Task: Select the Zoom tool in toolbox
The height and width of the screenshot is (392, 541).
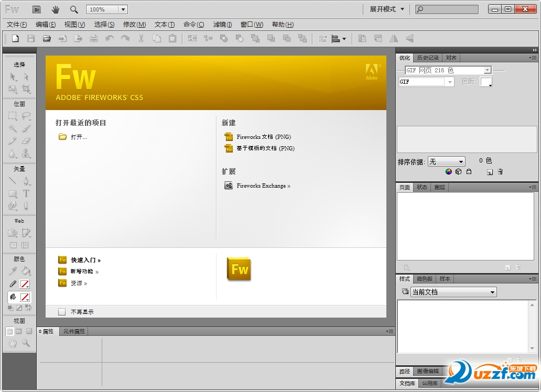Action: pos(26,343)
